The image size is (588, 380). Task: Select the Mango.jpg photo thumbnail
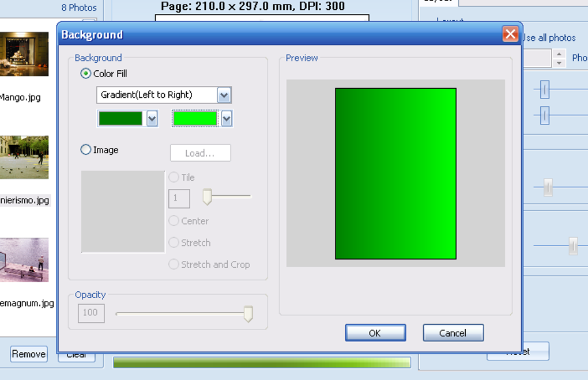24,54
